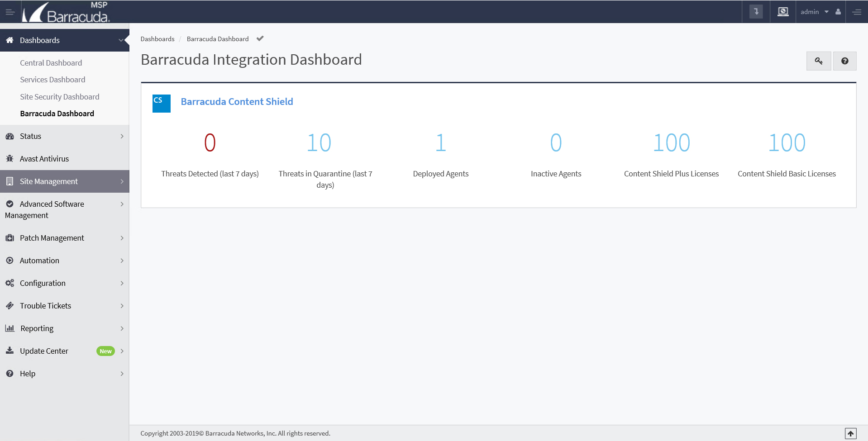
Task: Click the Content Shield Plus Licenses value 100
Action: pyautogui.click(x=672, y=142)
